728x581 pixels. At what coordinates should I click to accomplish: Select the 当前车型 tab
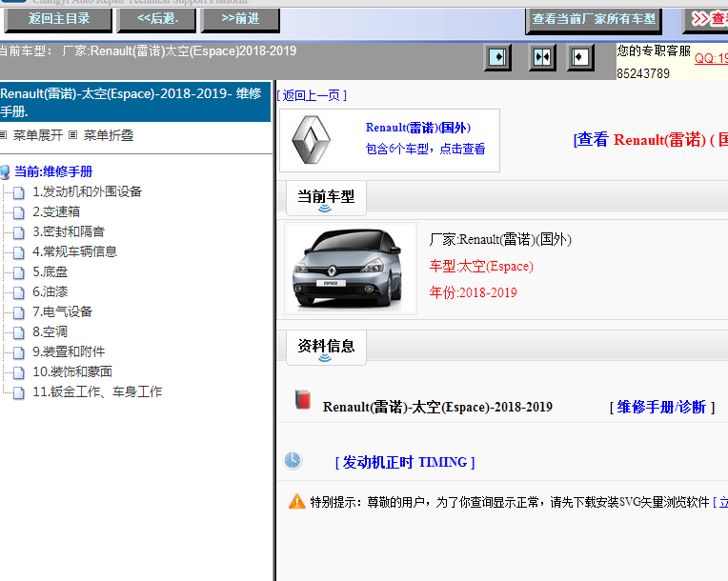click(x=326, y=198)
